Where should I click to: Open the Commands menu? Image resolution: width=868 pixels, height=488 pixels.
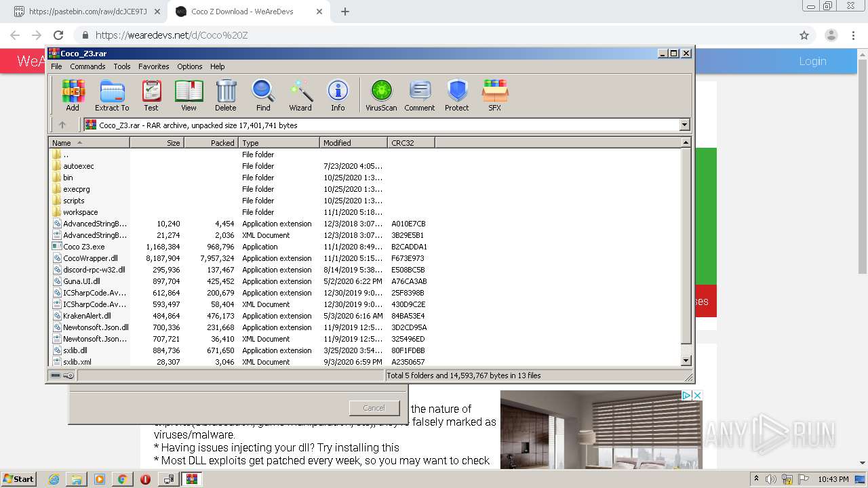point(87,66)
